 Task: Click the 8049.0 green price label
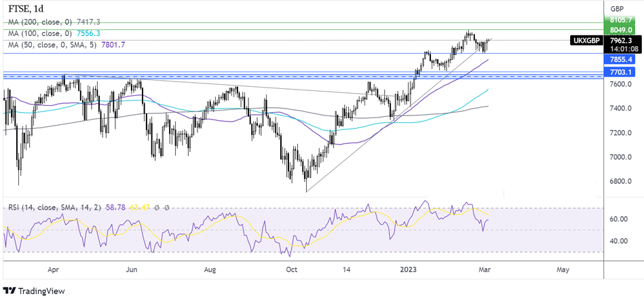click(x=620, y=30)
